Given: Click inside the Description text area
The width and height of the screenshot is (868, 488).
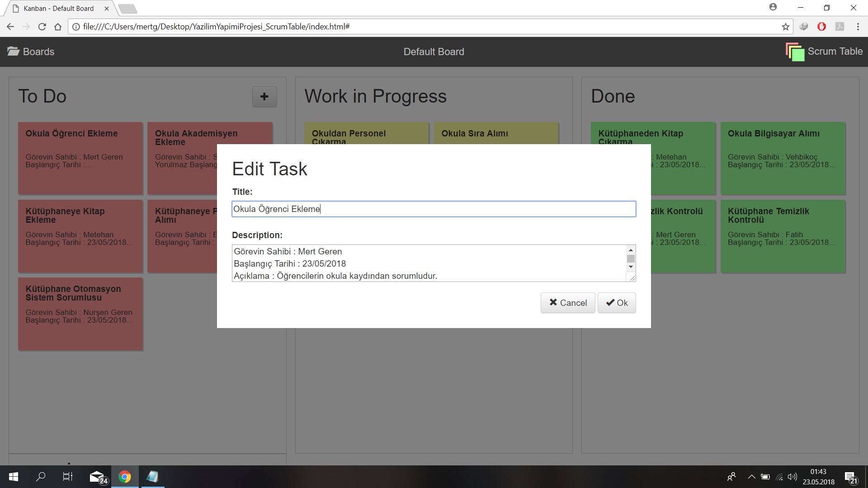Looking at the screenshot, I should click(x=429, y=263).
